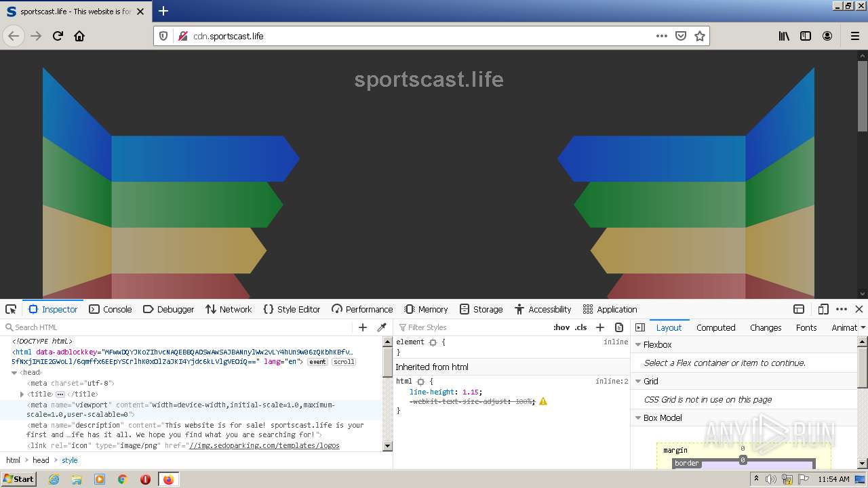868x488 pixels.
Task: Open the inline:2 source link
Action: tap(612, 382)
